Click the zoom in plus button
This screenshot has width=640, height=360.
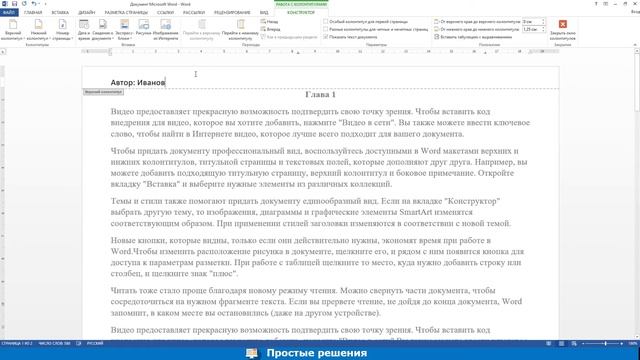pos(622,344)
